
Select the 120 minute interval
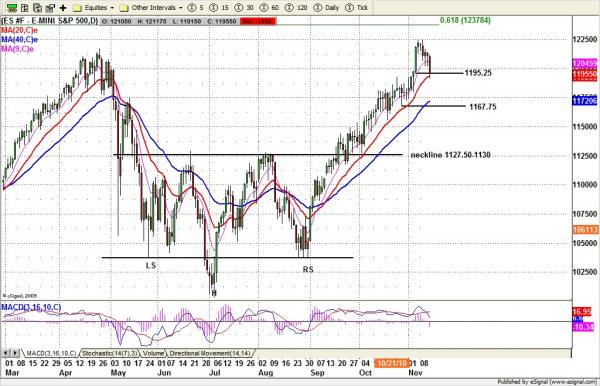tap(297, 7)
